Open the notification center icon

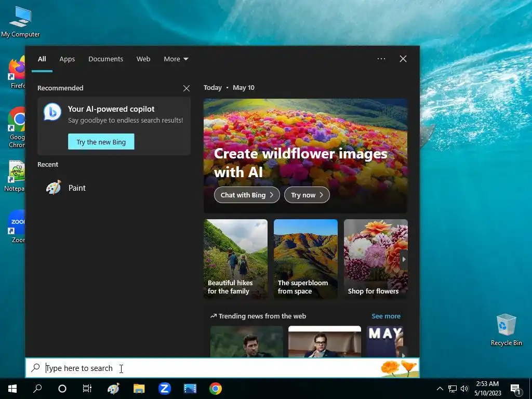[516, 389]
